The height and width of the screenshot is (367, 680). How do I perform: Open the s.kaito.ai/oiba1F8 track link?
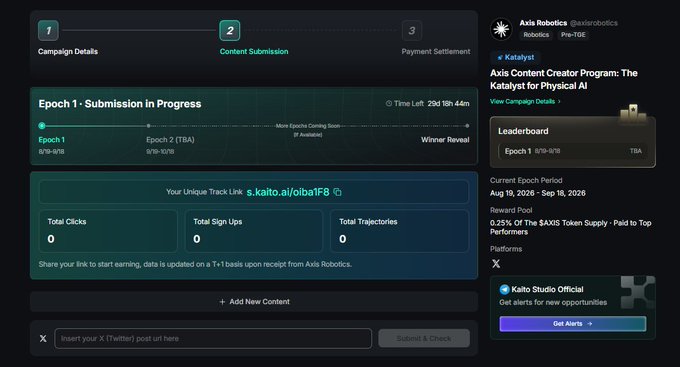click(x=288, y=192)
